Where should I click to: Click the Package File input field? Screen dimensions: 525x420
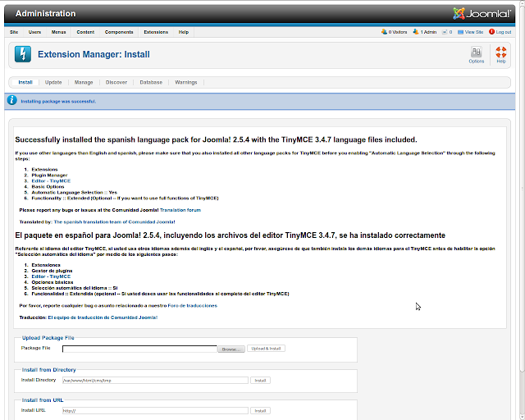tap(139, 349)
